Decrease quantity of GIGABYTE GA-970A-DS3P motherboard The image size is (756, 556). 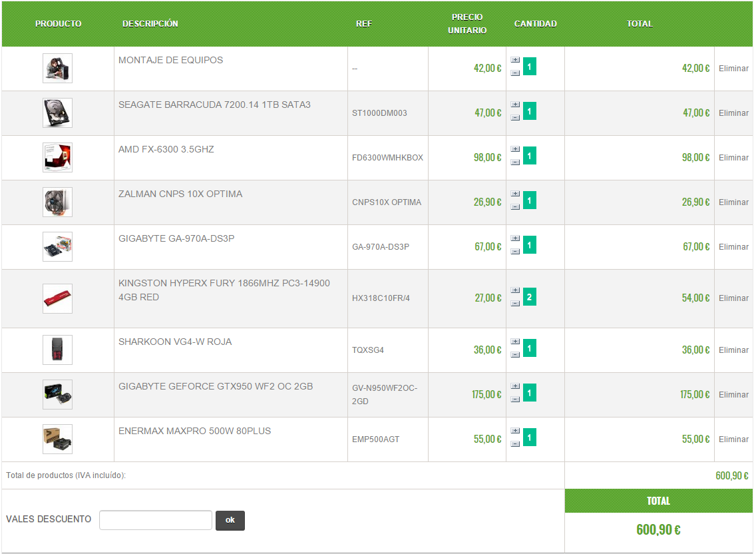(515, 252)
